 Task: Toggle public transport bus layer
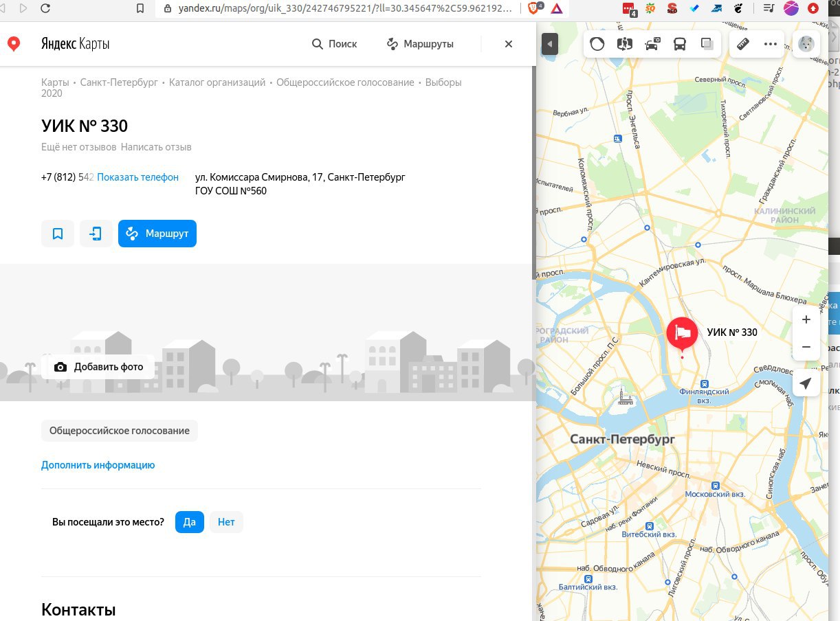pos(679,44)
